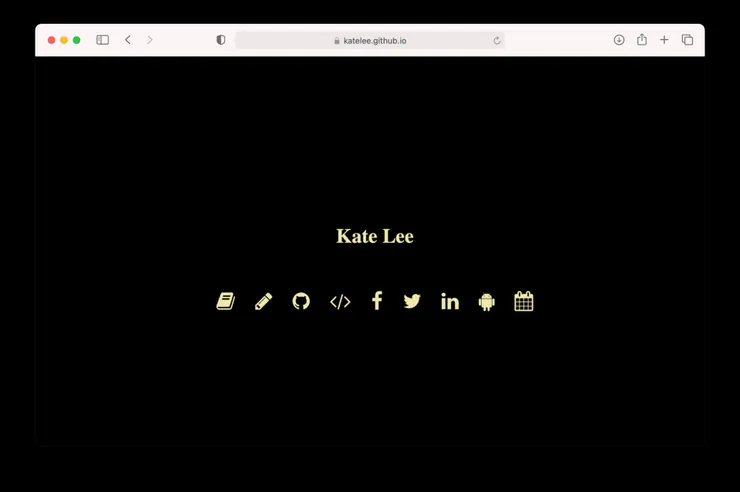Open a new tab
This screenshot has width=740, height=492.
664,40
